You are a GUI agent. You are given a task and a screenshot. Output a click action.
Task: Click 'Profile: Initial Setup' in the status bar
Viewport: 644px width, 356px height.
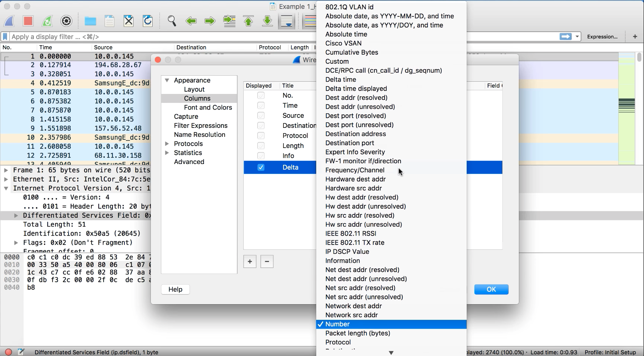pos(610,352)
